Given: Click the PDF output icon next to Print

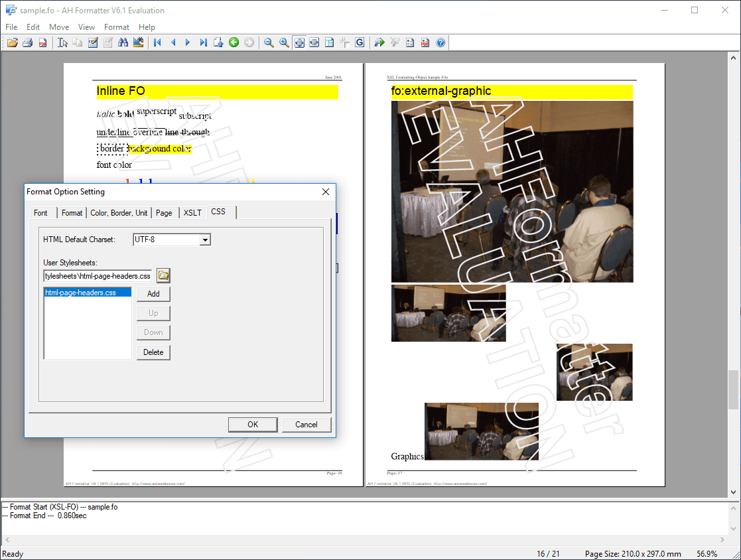Looking at the screenshot, I should point(42,42).
